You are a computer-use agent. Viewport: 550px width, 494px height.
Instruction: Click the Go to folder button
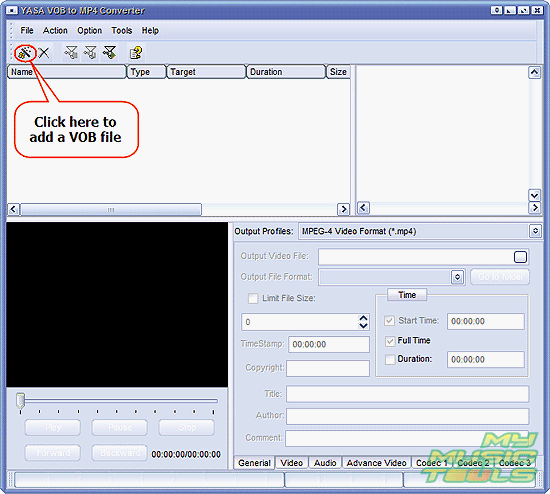pyautogui.click(x=500, y=277)
